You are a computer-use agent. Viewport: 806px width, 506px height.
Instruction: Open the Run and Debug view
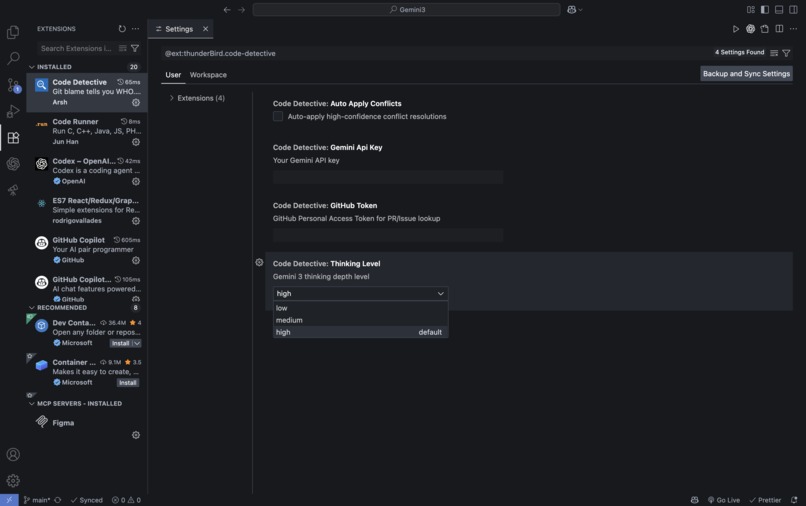[13, 111]
